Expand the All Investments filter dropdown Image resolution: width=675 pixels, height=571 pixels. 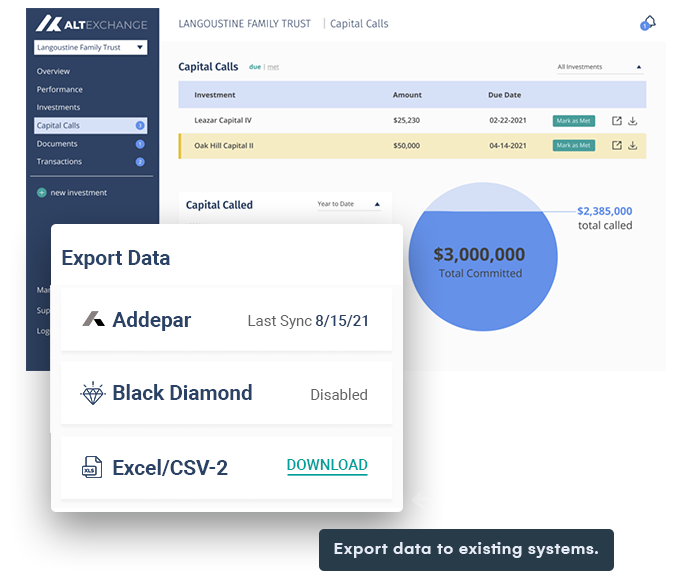point(600,67)
